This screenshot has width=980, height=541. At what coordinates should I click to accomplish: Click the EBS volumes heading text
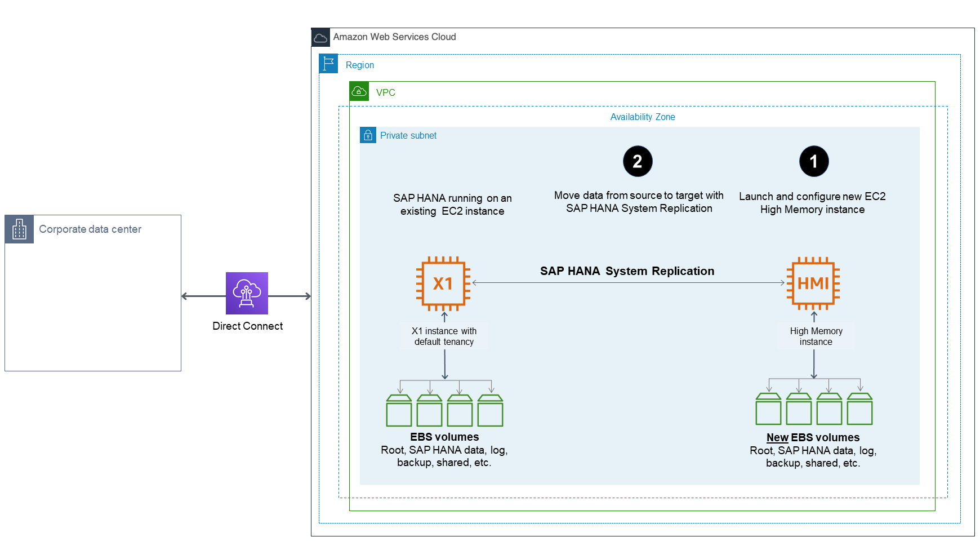444,437
